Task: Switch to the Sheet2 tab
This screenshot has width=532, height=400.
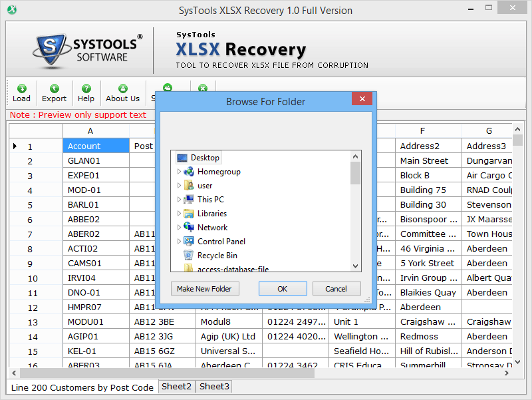Action: click(x=176, y=387)
